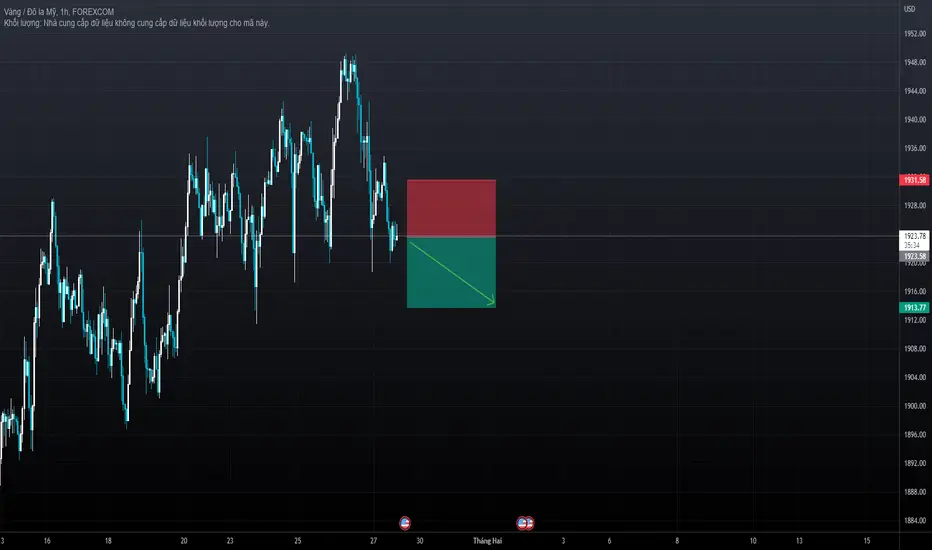Click date 30 on the time axis
Viewport: 932px width, 550px height.
tap(420, 540)
